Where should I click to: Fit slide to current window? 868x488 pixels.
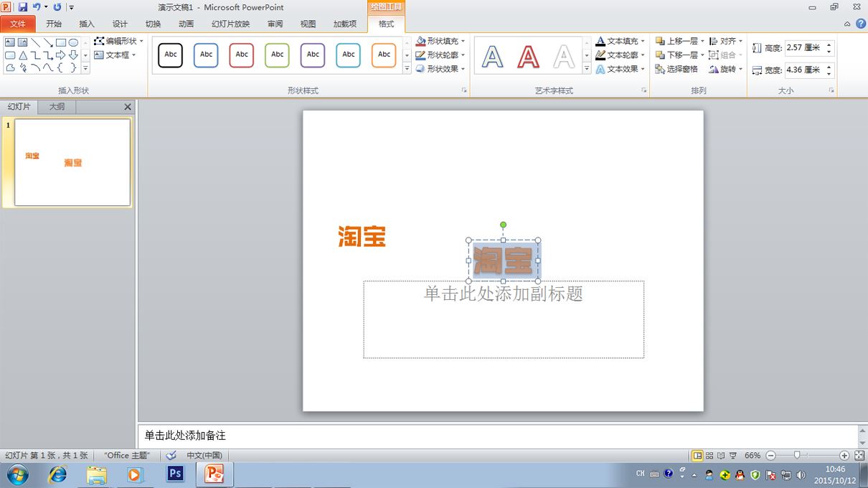(x=859, y=456)
